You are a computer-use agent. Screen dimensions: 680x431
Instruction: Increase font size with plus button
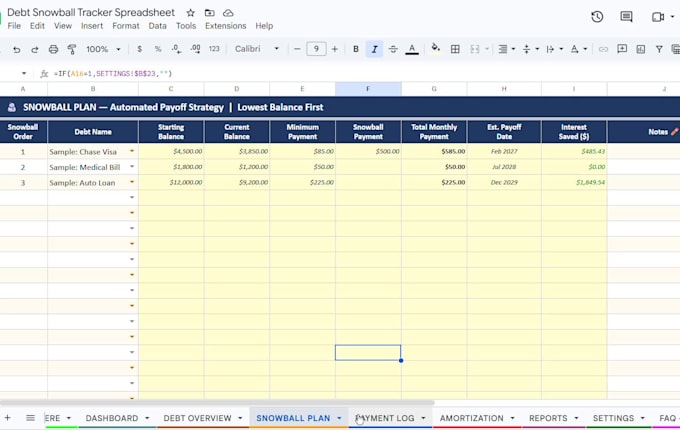334,49
